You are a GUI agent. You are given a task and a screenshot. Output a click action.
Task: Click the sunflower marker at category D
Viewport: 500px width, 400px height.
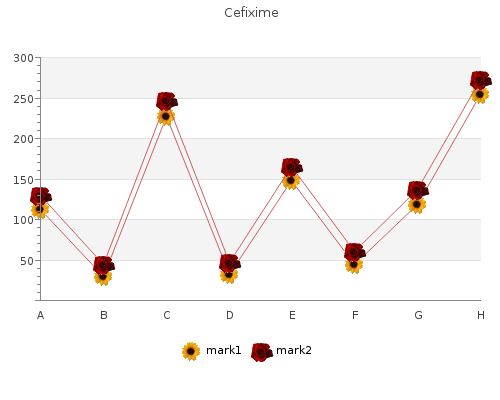point(229,275)
